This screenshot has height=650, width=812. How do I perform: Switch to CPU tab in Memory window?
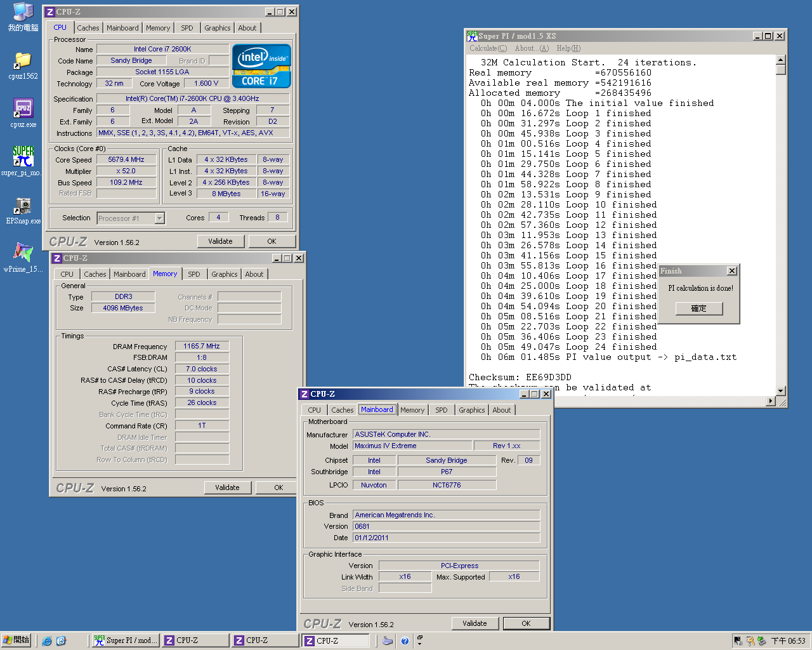coord(67,274)
